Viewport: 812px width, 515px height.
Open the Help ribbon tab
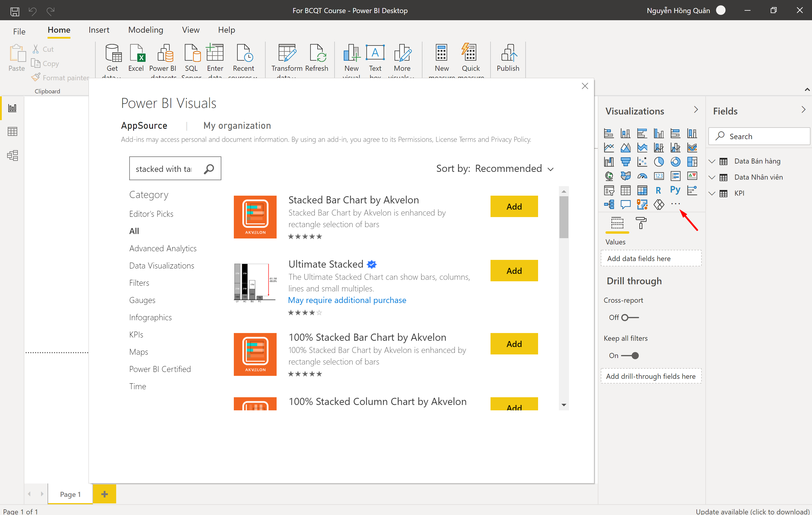[227, 30]
